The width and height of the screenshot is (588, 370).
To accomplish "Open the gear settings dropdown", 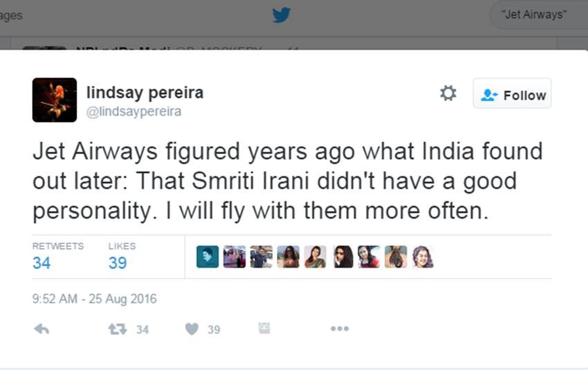I will coord(448,93).
